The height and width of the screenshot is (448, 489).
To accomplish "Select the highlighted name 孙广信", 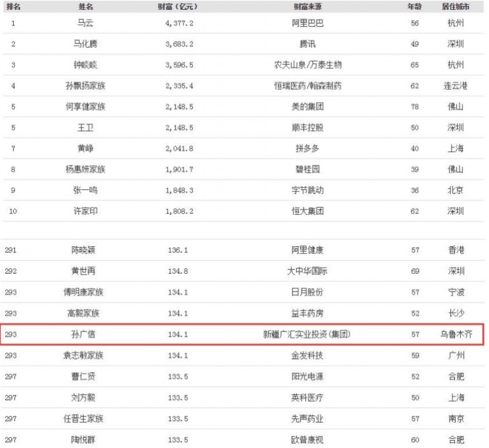I will pos(83,334).
